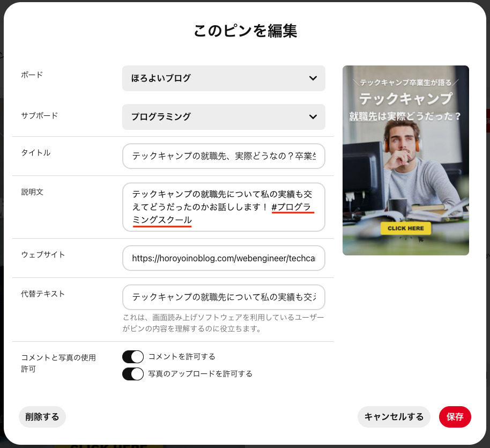Viewport: 490px width, 448px height.
Task: Click the 削除する button
Action: [x=42, y=417]
